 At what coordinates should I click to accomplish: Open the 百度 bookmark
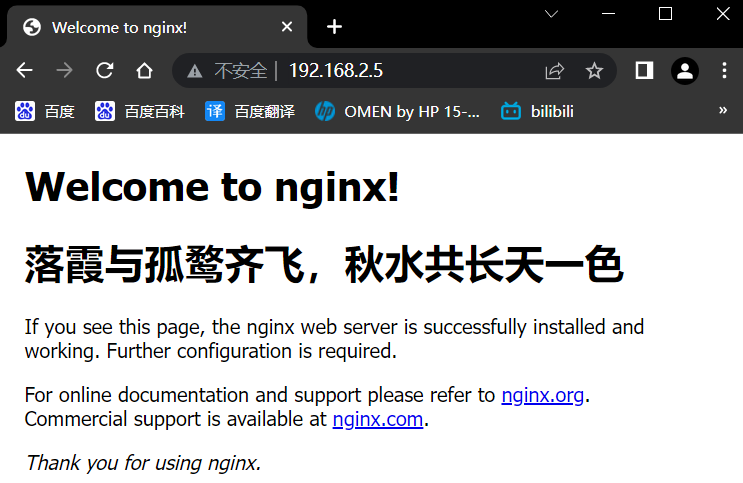click(45, 111)
